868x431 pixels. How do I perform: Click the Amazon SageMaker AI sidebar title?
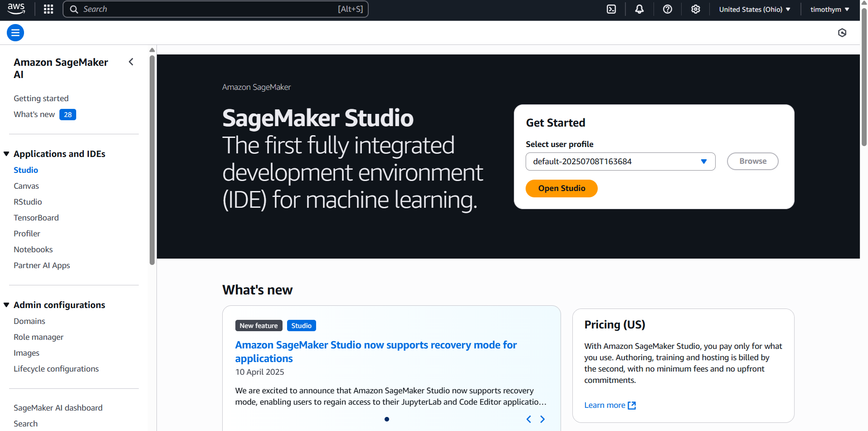(x=61, y=69)
